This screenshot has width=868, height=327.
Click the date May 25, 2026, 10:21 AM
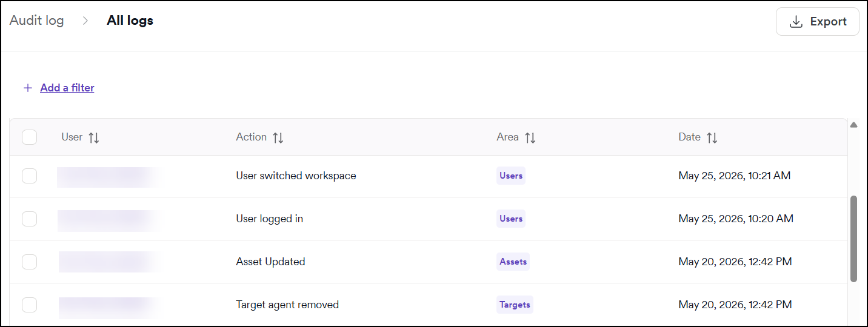tap(734, 176)
